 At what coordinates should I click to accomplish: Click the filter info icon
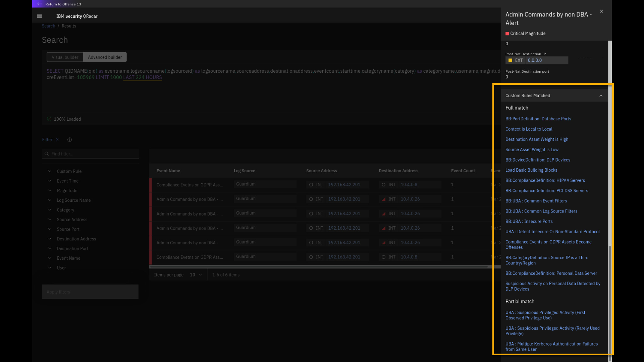[69, 140]
